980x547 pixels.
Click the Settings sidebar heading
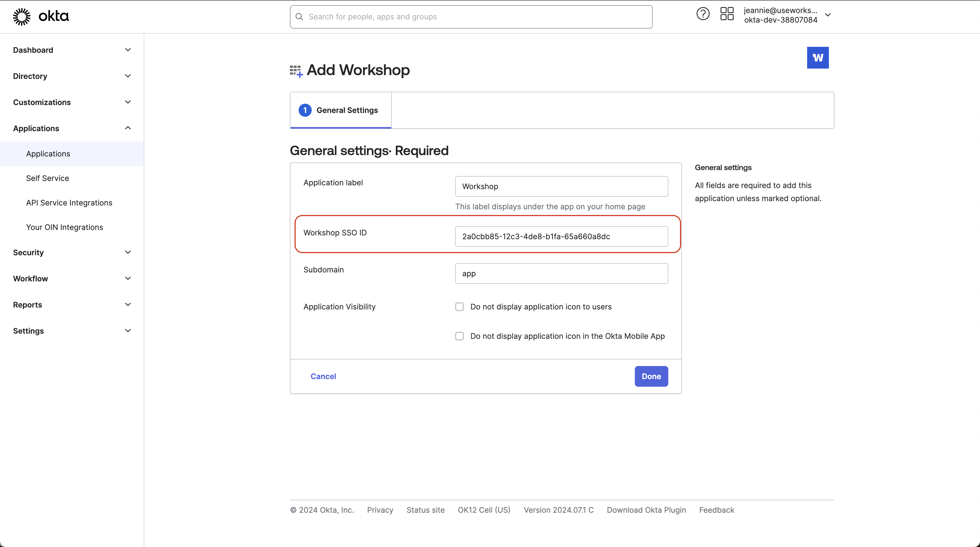click(x=28, y=331)
